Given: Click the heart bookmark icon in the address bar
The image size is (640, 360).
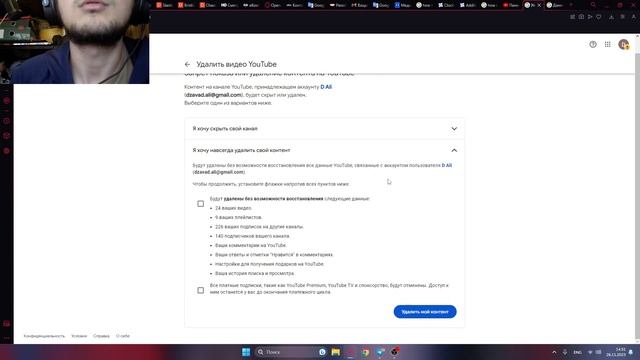Looking at the screenshot, I should click(x=599, y=17).
